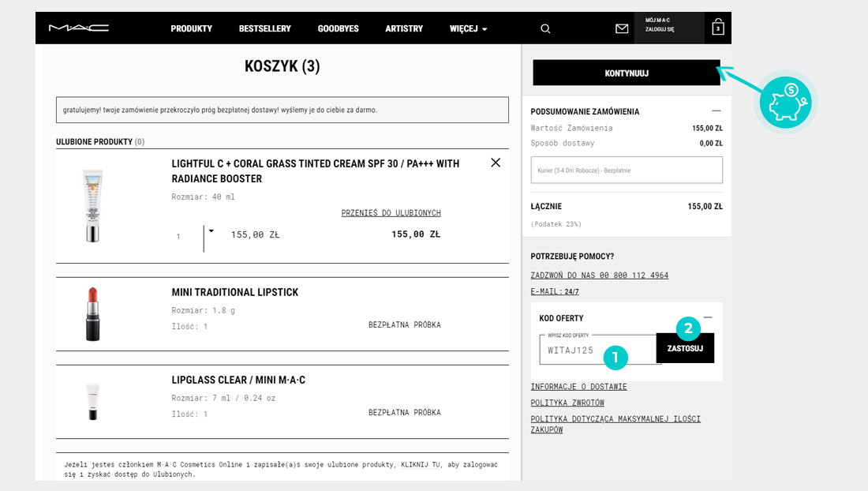Screen dimensions: 868x491
Task: Click Mini Traditional Lipstick product title
Action: [x=234, y=292]
